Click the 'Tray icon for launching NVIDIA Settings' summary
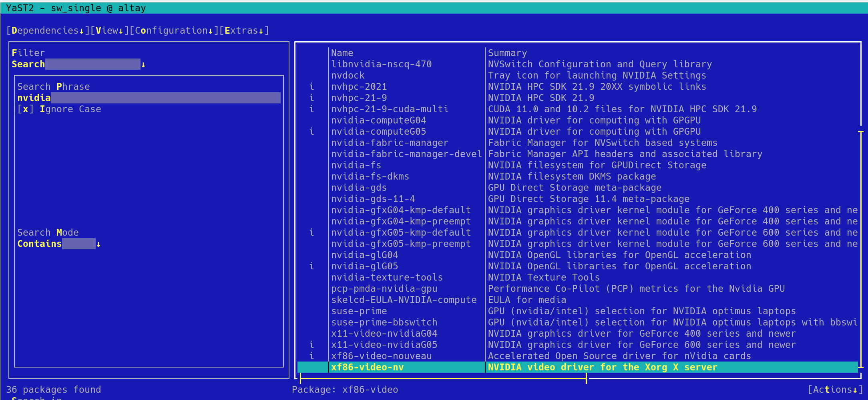 pos(597,75)
